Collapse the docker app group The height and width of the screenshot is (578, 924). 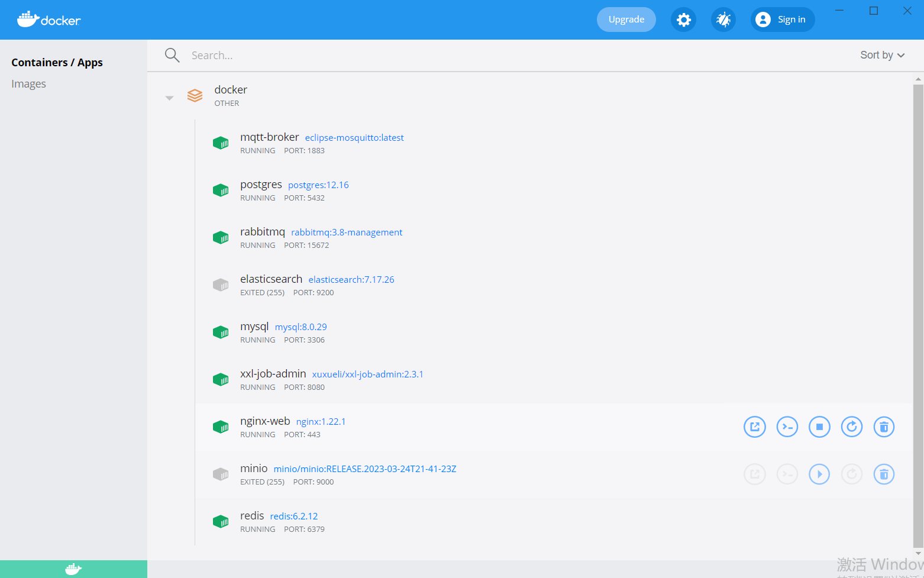coord(169,98)
